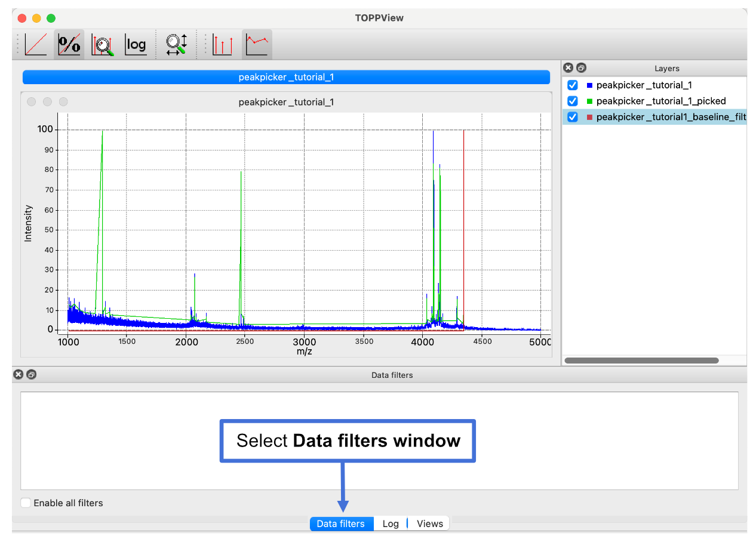The width and height of the screenshot is (756, 542).
Task: Select peakpicker_tutorial_1 layer name
Action: point(644,85)
